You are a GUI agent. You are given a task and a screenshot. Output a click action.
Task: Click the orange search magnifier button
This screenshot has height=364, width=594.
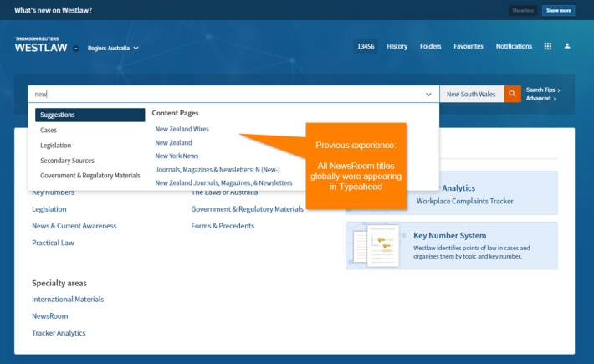[x=512, y=94]
